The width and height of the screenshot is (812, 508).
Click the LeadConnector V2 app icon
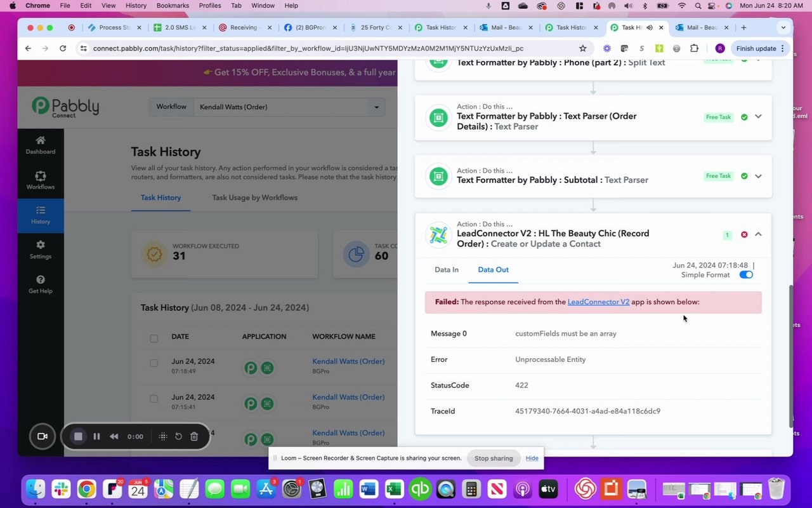point(438,234)
